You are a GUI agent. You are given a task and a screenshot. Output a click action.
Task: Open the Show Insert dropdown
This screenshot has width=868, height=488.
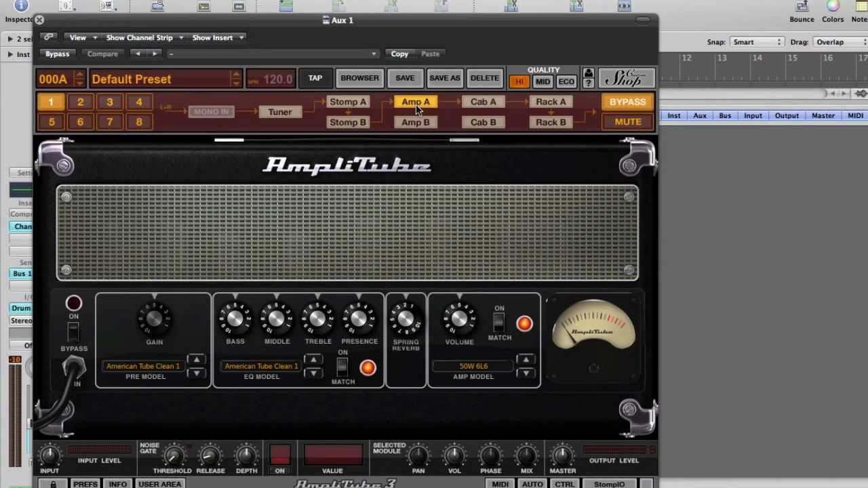pyautogui.click(x=218, y=37)
